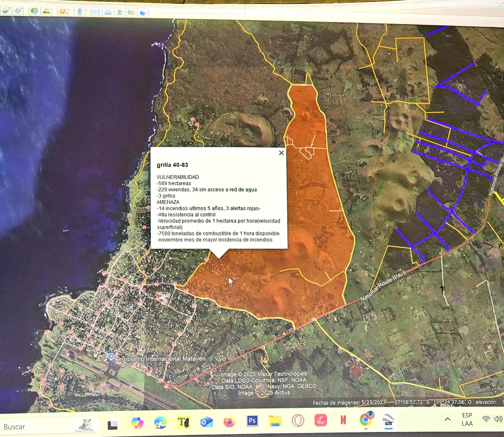Screen dimensions: 504x437
Task: Expand the system tray hidden icons chevron
Action: tap(448, 419)
